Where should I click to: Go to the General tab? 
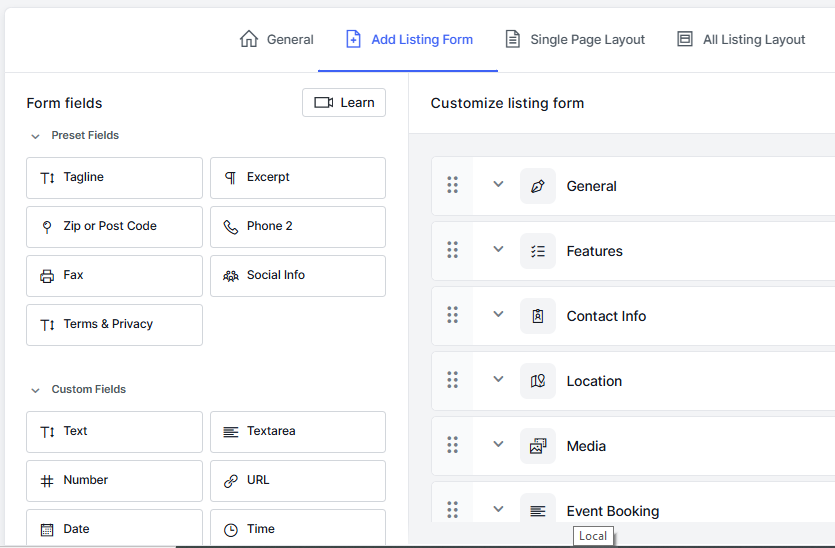click(277, 40)
